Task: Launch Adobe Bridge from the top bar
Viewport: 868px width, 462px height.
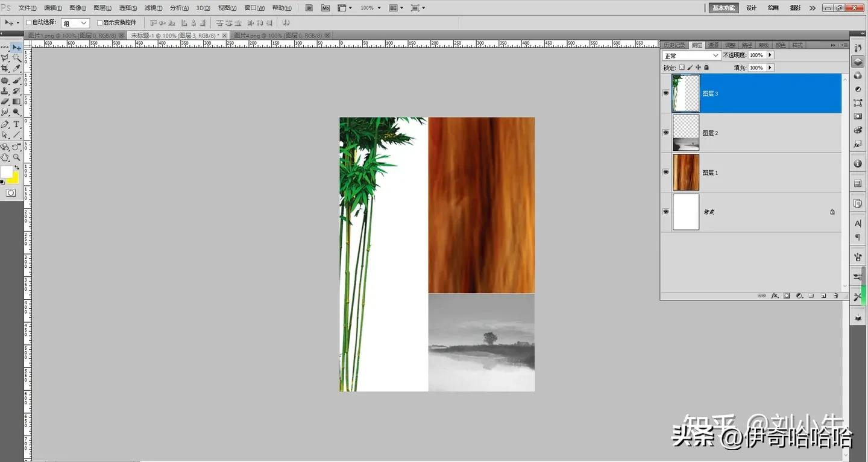Action: pyautogui.click(x=309, y=8)
